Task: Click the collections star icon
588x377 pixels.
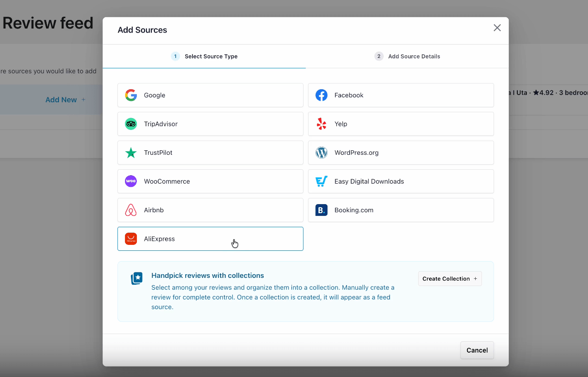Action: coord(137,278)
